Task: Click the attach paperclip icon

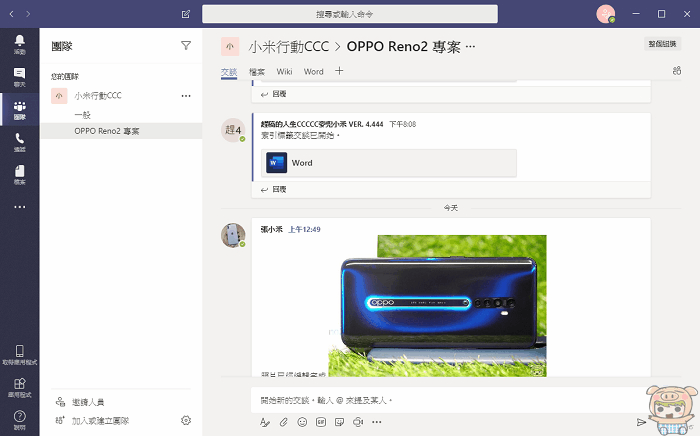Action: [x=283, y=422]
